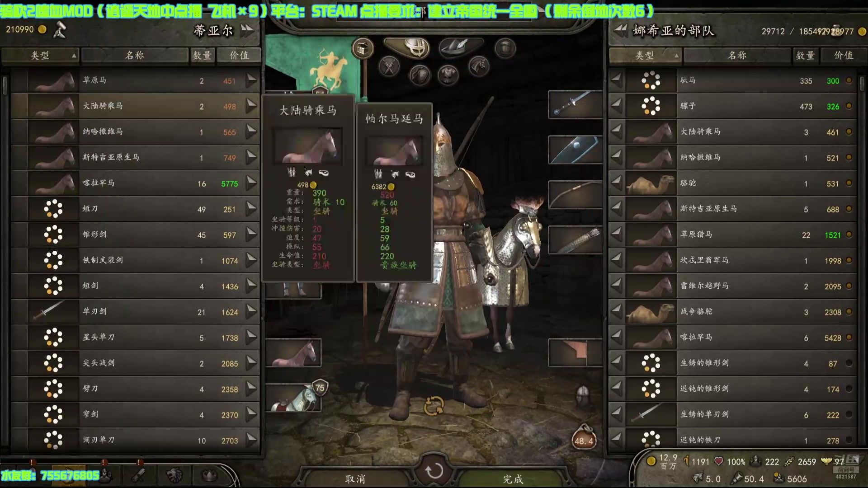
Task: Click the cape equipment slot
Action: [x=576, y=352]
